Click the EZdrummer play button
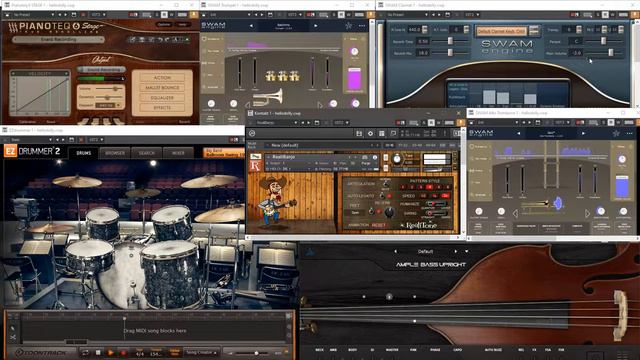Viewport: 640px width, 360px height. (110, 353)
